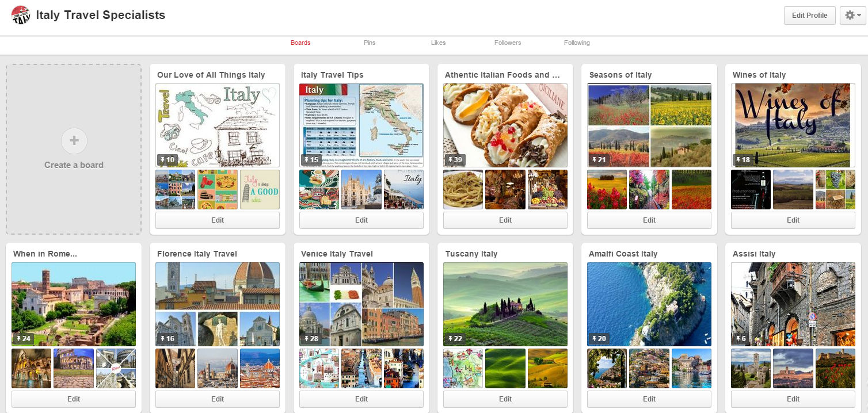The width and height of the screenshot is (868, 413).
Task: Open the dropdown arrow beside the gear icon
Action: click(x=858, y=15)
